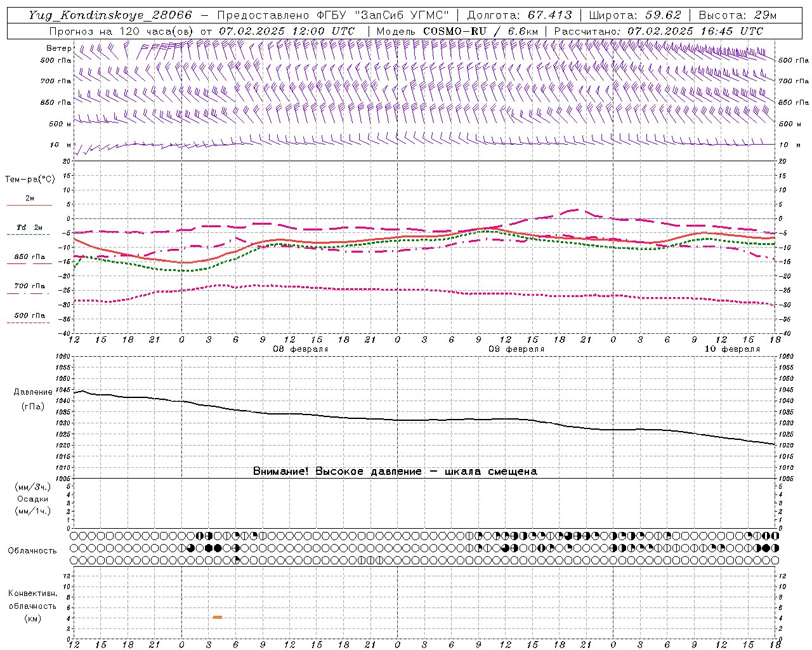Click "Прогноз на 120 часа(ов)" text
The height and width of the screenshot is (650, 812).
click(x=121, y=31)
